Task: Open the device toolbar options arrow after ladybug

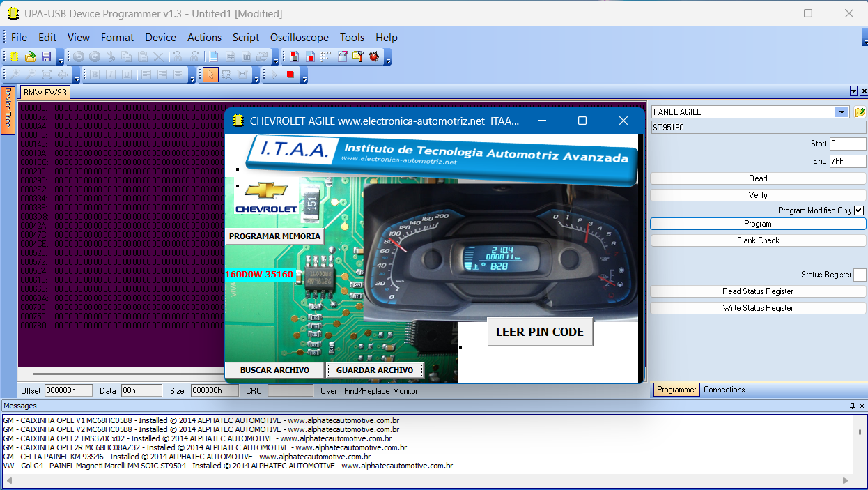Action: coord(388,57)
